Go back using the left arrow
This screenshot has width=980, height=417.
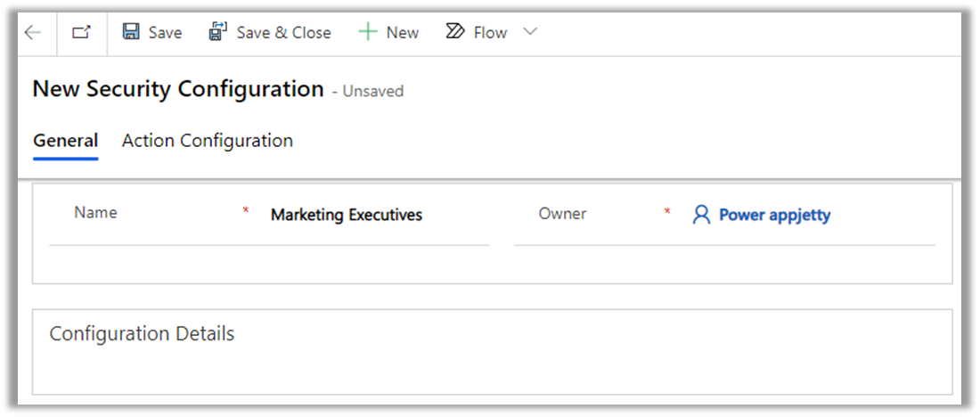click(33, 33)
